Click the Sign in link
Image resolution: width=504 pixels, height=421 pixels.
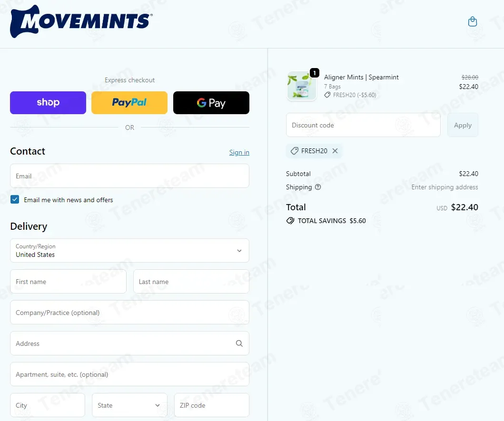pyautogui.click(x=239, y=152)
